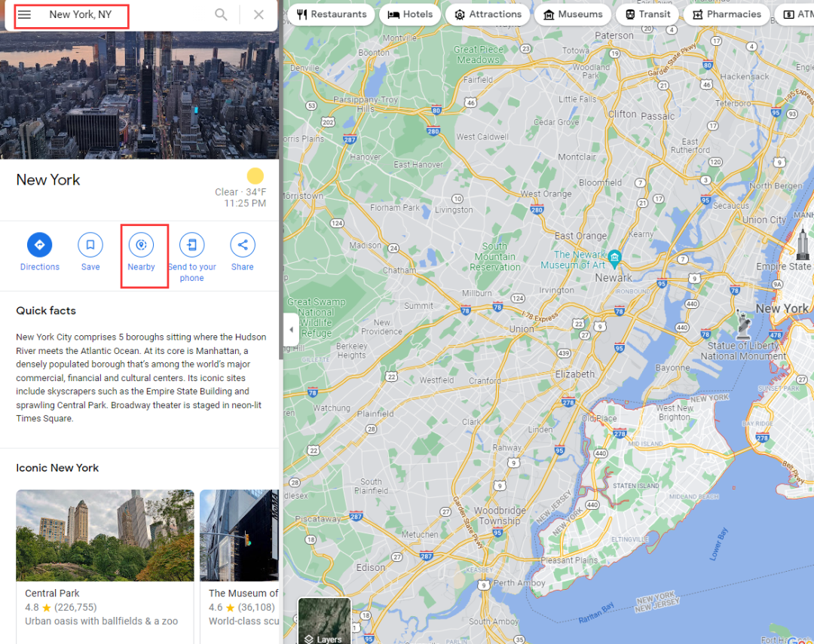
Task: Click the search magnifier icon
Action: tap(221, 15)
